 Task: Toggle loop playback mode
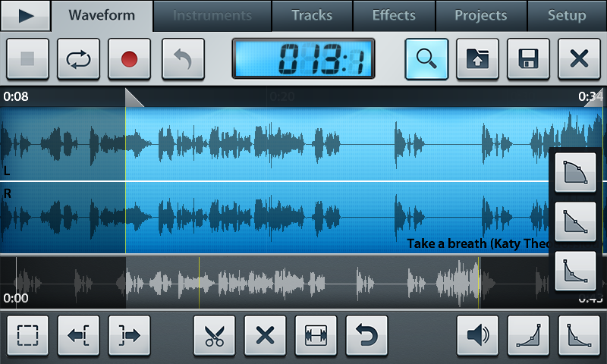pos(78,59)
